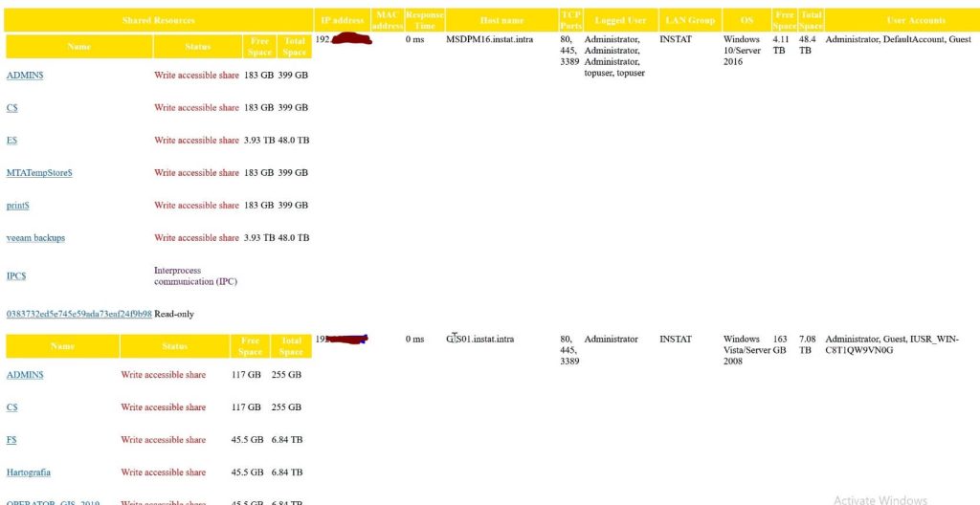Click the Hartografia share link

point(30,472)
